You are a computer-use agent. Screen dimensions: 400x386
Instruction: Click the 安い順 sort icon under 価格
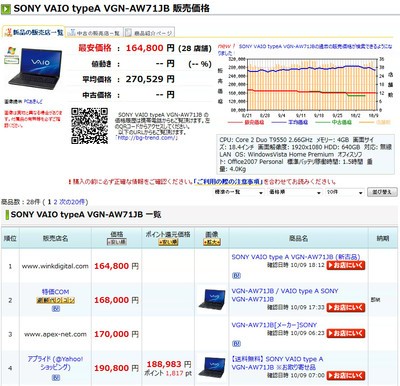click(x=117, y=242)
